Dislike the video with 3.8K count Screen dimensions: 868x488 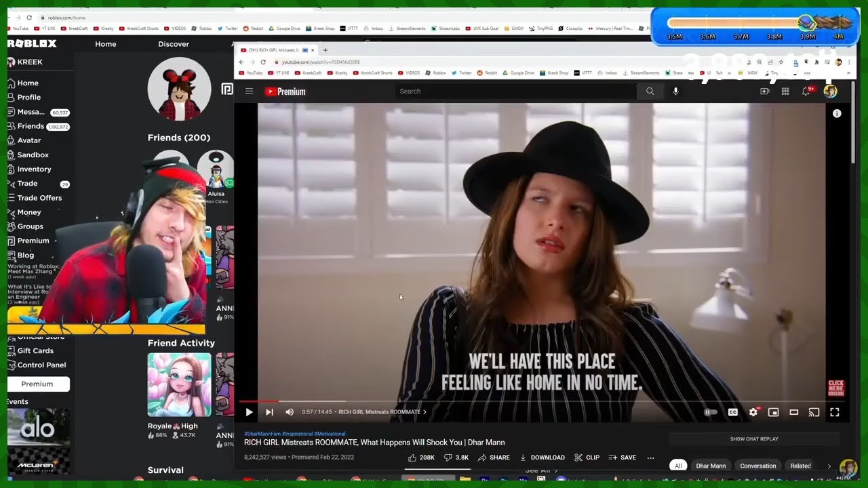coord(456,457)
